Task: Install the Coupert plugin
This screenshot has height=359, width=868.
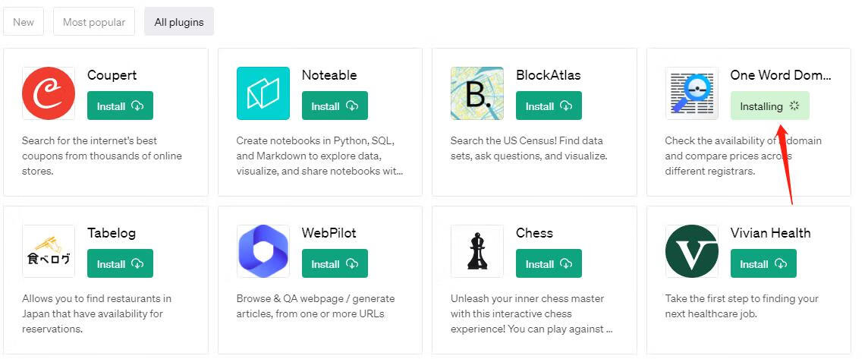Action: [x=120, y=105]
